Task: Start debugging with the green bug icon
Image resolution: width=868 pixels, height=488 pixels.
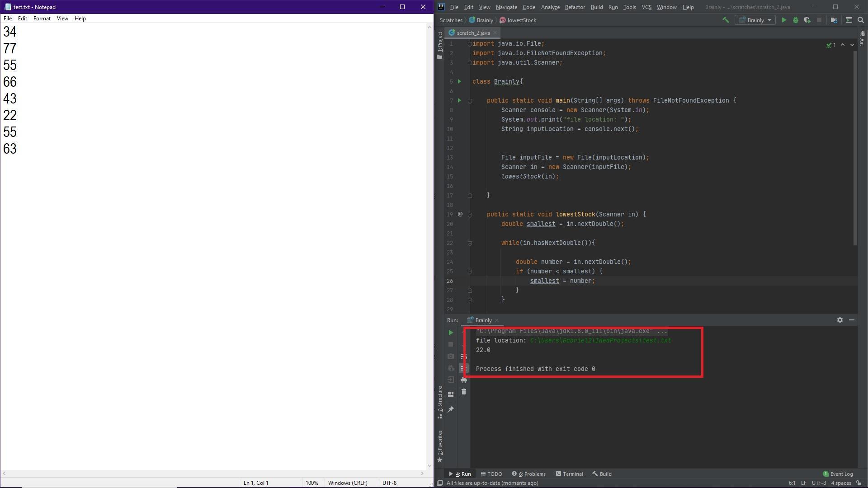Action: coord(796,20)
